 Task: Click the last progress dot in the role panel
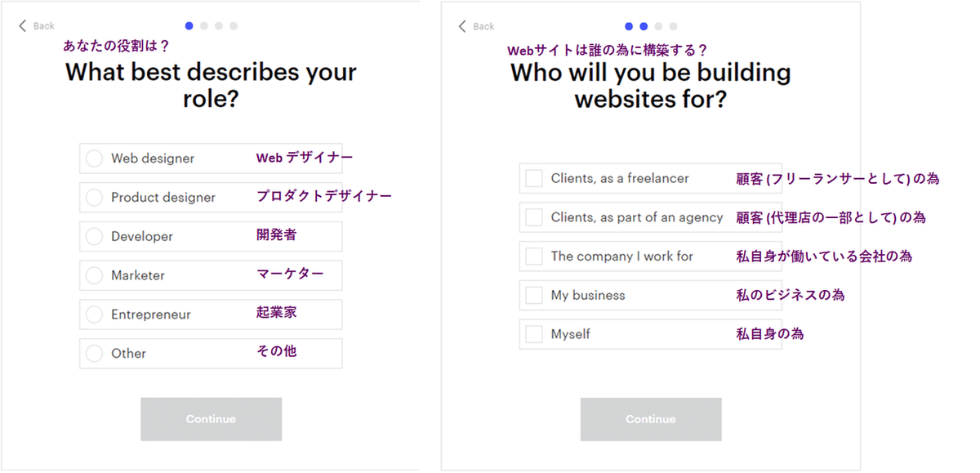point(234,26)
